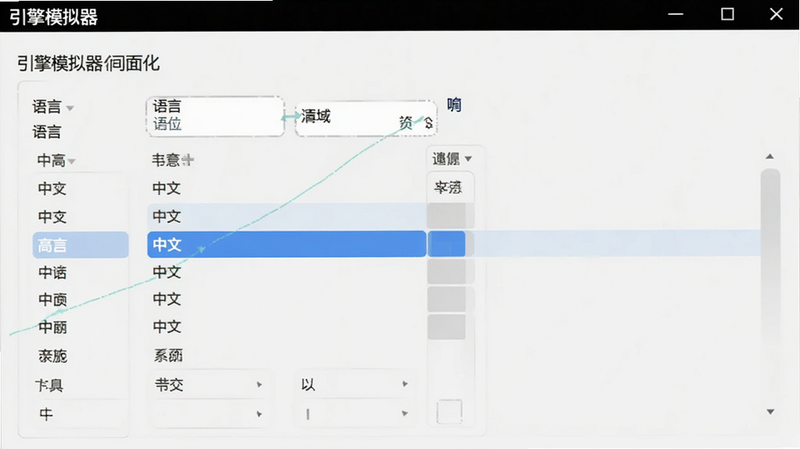The width and height of the screenshot is (800, 449).
Task: Click the plus icon beside 韦意 header
Action: click(188, 160)
